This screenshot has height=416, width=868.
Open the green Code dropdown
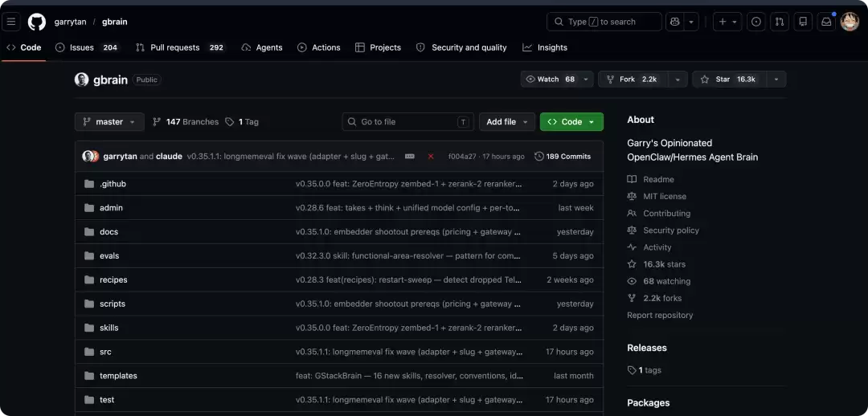[572, 122]
